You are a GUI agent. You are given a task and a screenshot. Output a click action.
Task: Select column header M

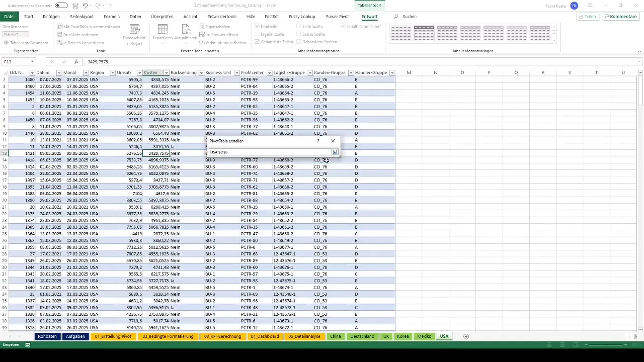coord(409,73)
